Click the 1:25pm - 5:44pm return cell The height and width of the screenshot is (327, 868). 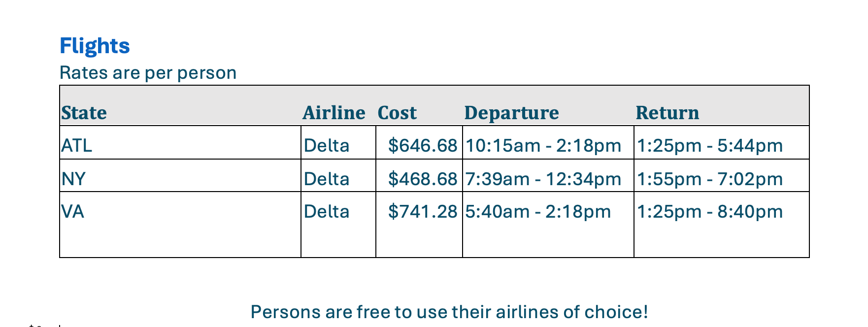coord(710,145)
